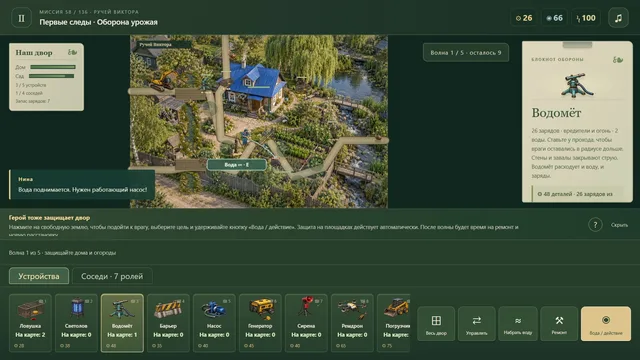Click the Ручей Виктора map label
Viewport: 640px width, 360px height.
(x=156, y=44)
